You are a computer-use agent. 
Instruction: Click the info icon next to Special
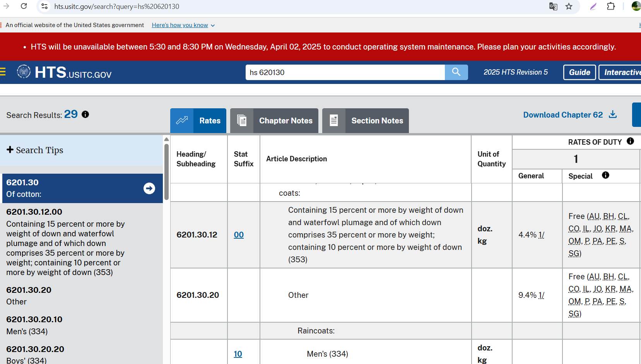coord(605,175)
